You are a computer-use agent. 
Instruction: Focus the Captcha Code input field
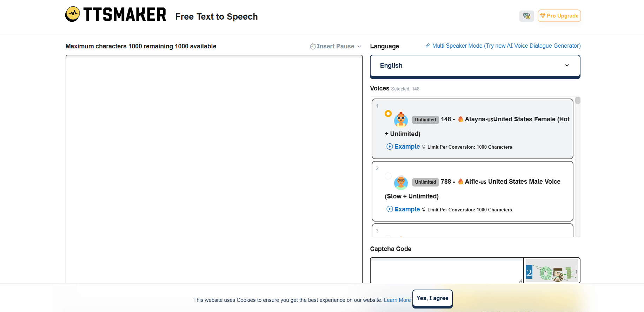[446, 271]
